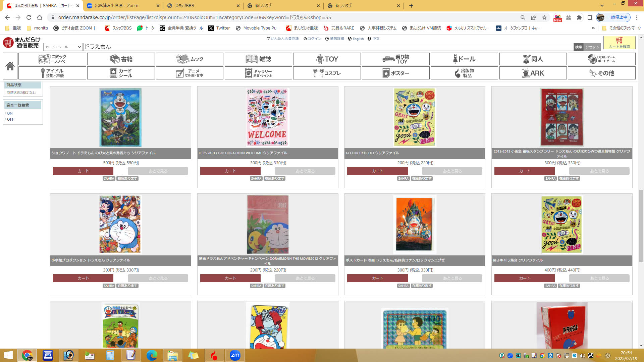The height and width of the screenshot is (362, 644).
Task: Show more bookmarks overflow chevron
Action: (593, 28)
